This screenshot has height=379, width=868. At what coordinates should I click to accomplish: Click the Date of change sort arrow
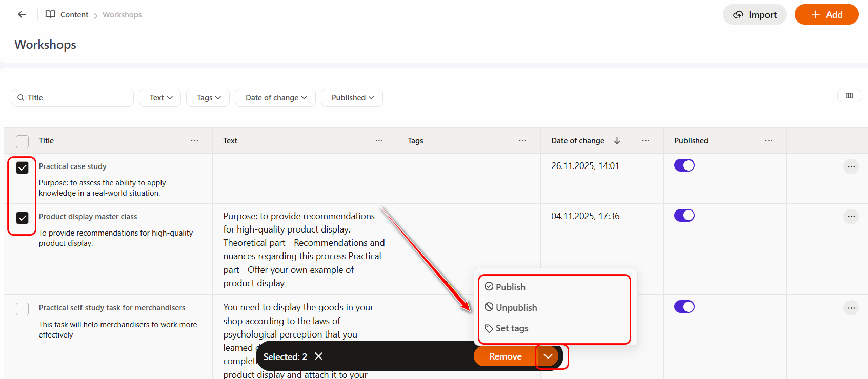(617, 141)
